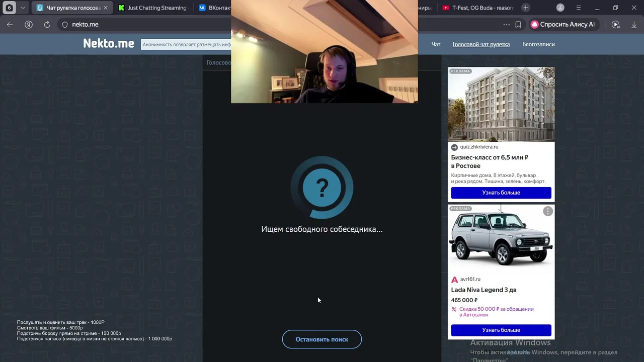Open the tab group counter showing 6
Screen dimensions: 644x362
point(9,8)
